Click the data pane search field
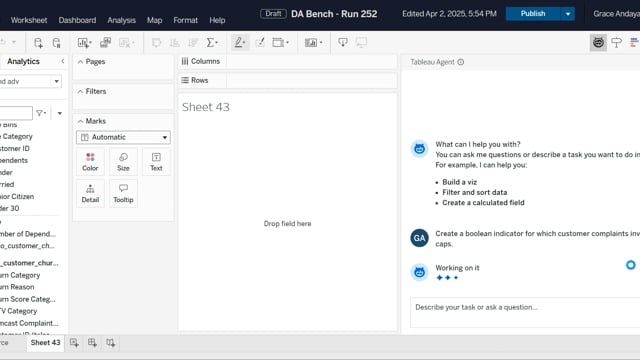640x360 pixels. click(x=16, y=113)
